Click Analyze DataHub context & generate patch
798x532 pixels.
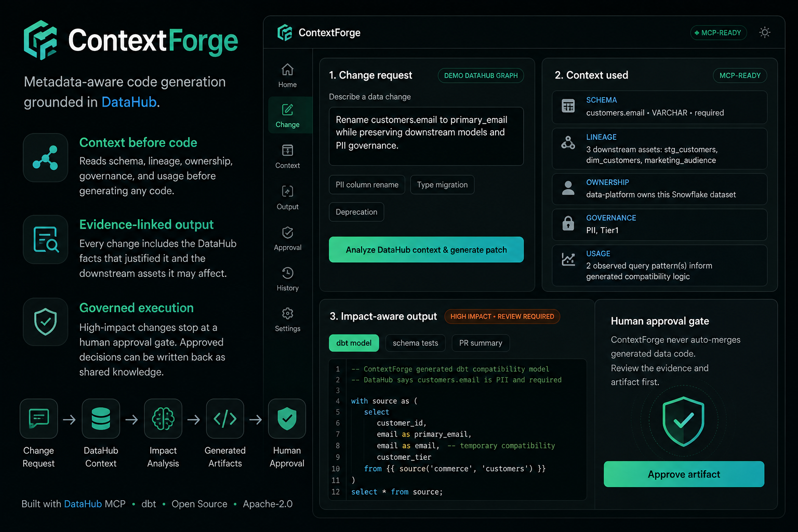tap(426, 250)
